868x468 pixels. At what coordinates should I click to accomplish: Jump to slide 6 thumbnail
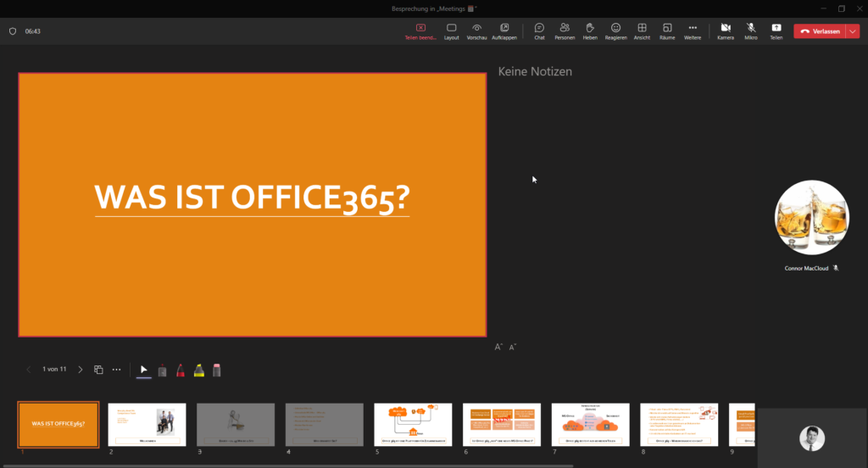pos(502,424)
